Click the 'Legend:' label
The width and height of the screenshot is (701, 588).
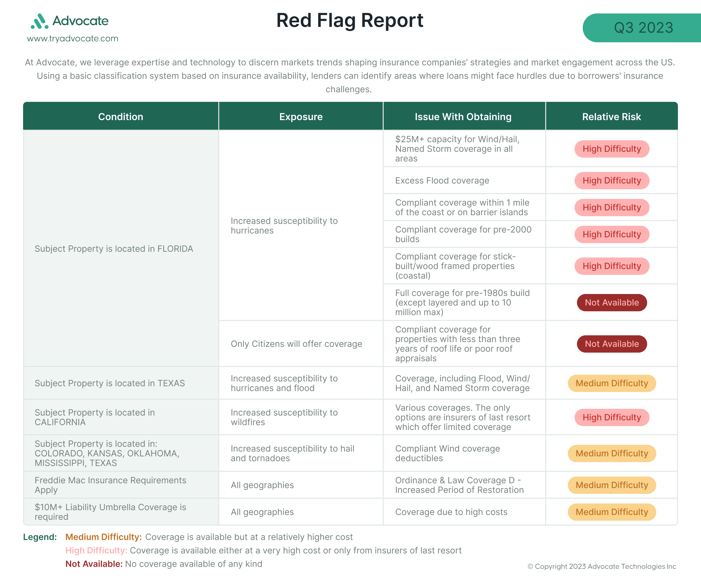[x=40, y=537]
